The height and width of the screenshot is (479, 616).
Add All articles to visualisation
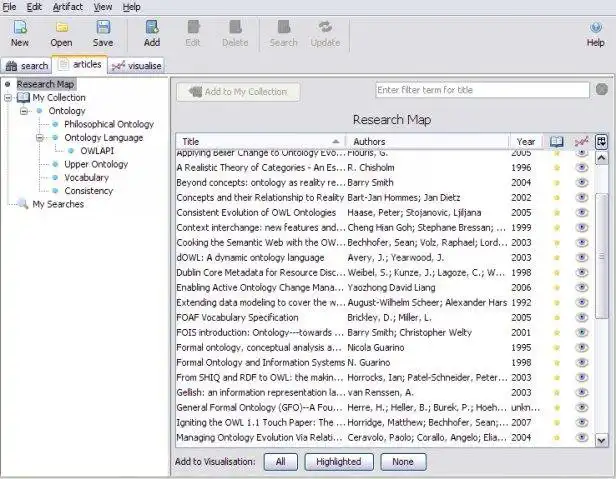point(280,462)
